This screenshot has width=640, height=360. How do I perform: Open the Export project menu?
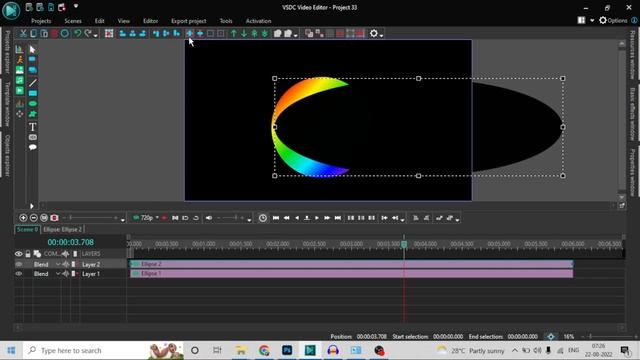(189, 21)
